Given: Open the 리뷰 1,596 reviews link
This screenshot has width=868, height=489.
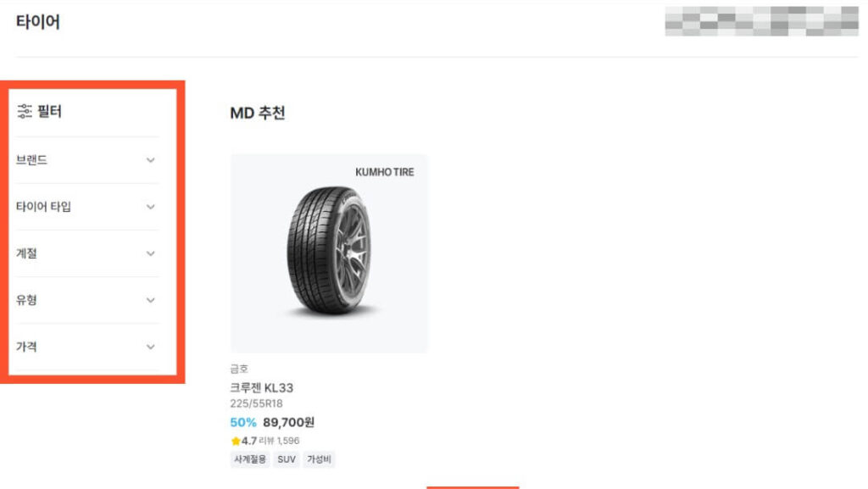Looking at the screenshot, I should pos(279,441).
